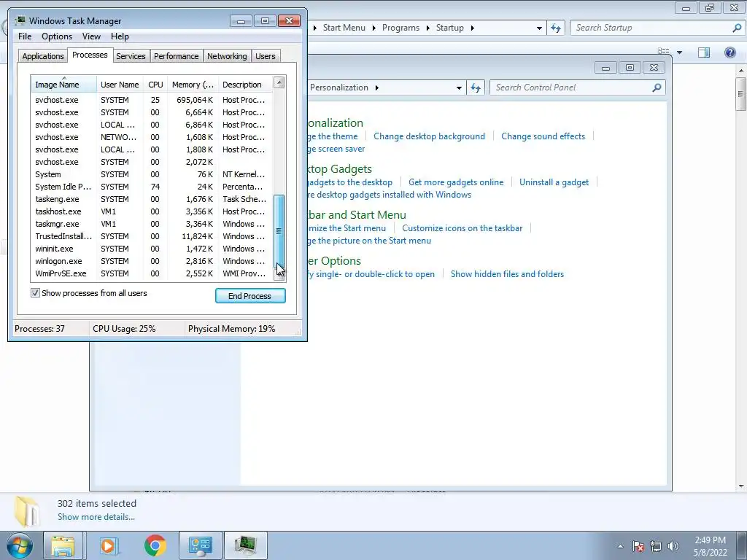Click the Search Control Panel magnifier icon
Image resolution: width=747 pixels, height=560 pixels.
click(x=657, y=87)
